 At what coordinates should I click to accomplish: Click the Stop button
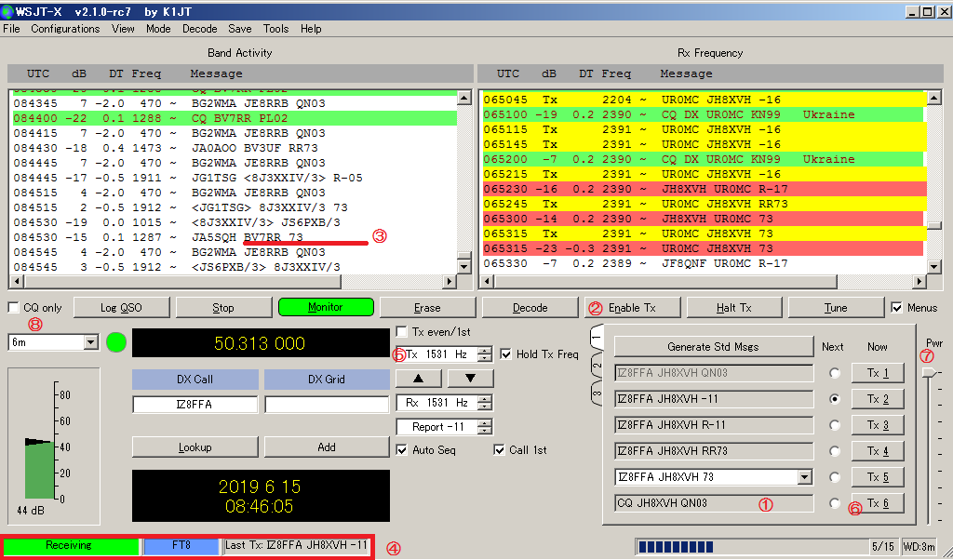(223, 307)
